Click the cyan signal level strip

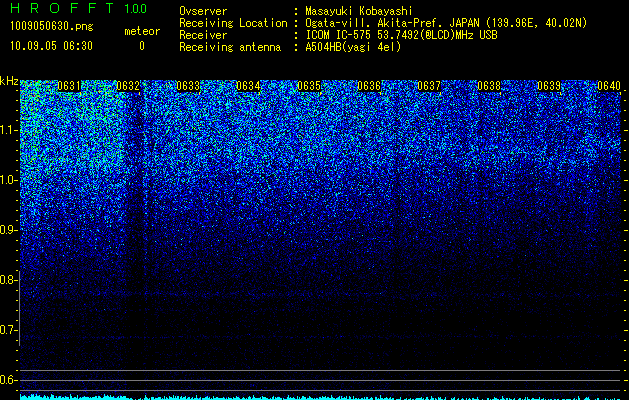321,398
